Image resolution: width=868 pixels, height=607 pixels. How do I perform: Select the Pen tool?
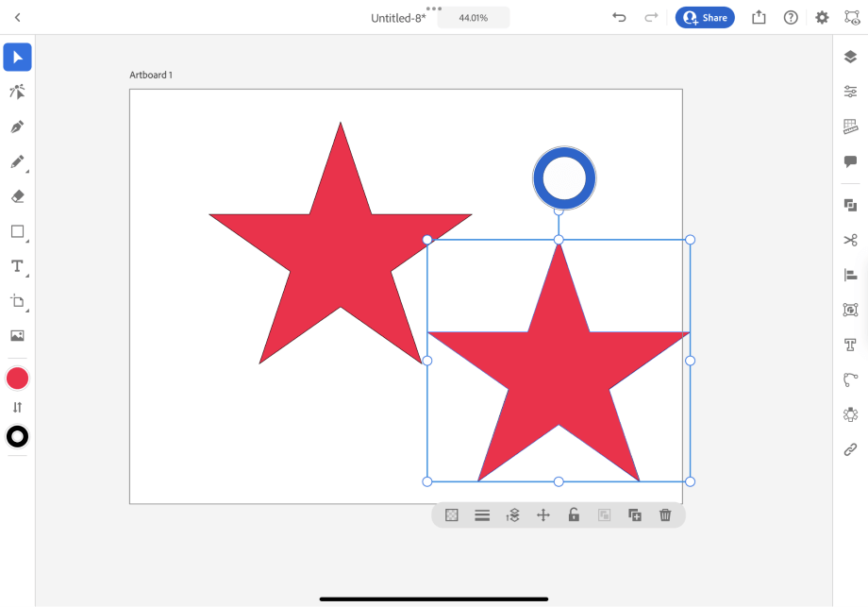click(17, 126)
